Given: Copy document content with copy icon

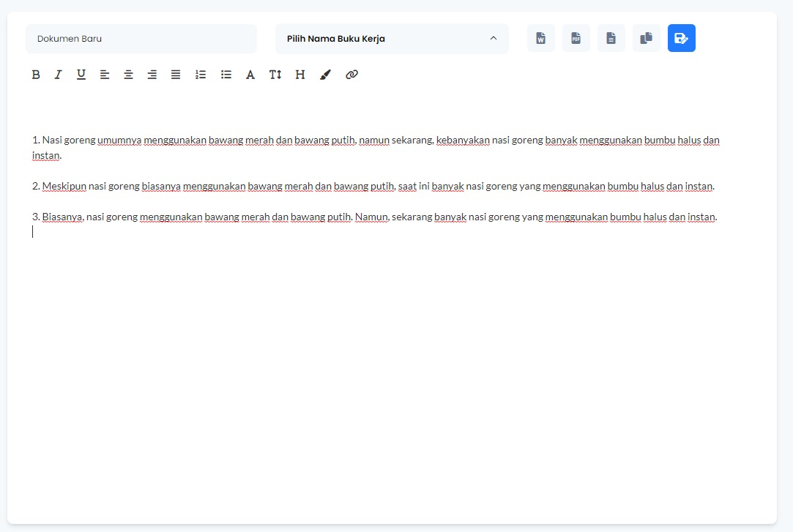Looking at the screenshot, I should coord(647,39).
